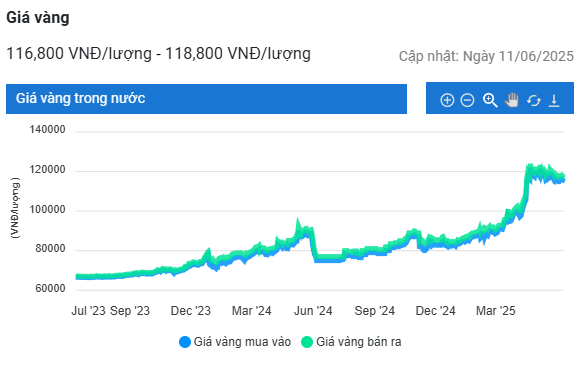Click the blue legend marker dot
Screen dimensions: 587x365
coord(185,342)
